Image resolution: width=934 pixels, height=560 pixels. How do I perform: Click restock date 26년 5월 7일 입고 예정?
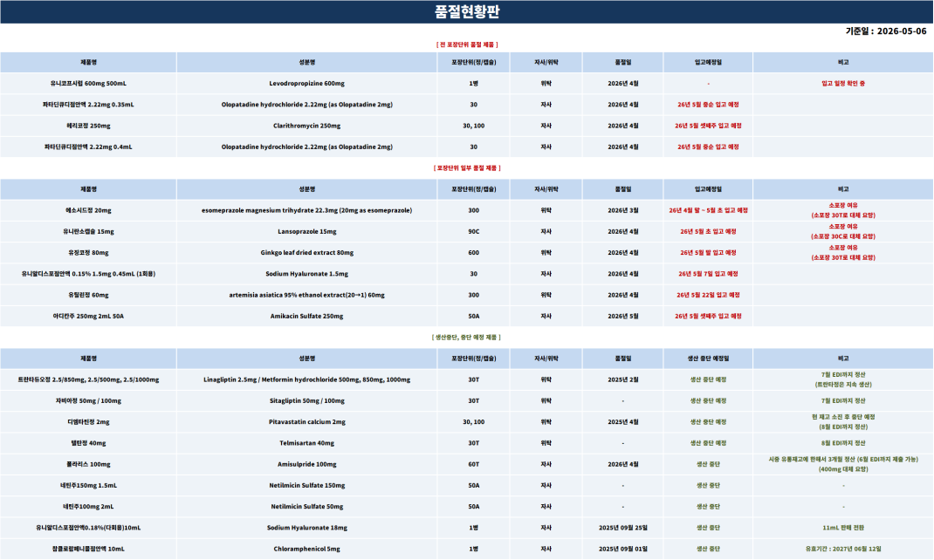pyautogui.click(x=708, y=275)
